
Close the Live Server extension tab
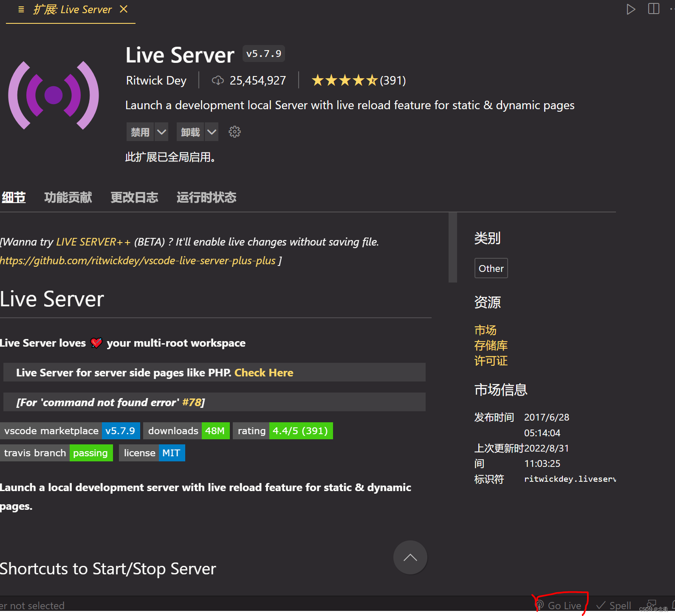124,9
